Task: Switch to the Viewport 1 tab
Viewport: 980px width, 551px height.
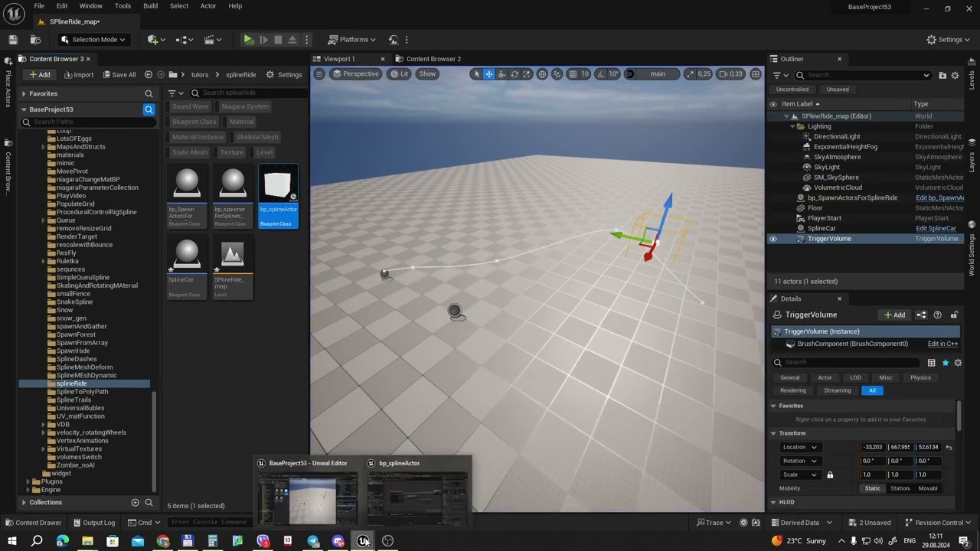Action: tap(339, 59)
